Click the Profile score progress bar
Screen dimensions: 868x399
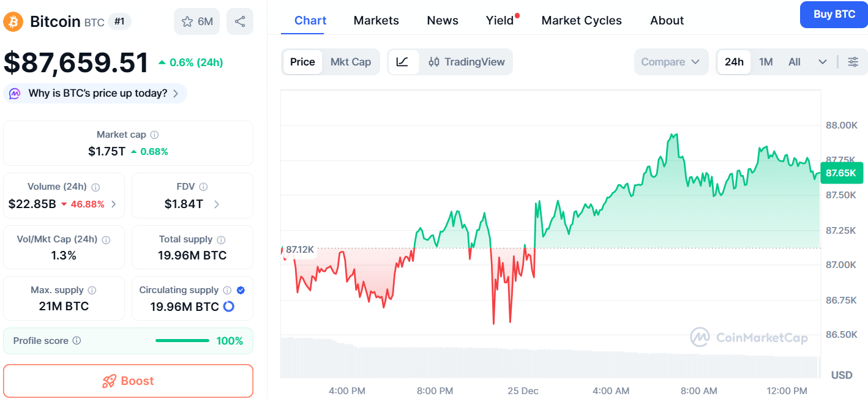182,341
